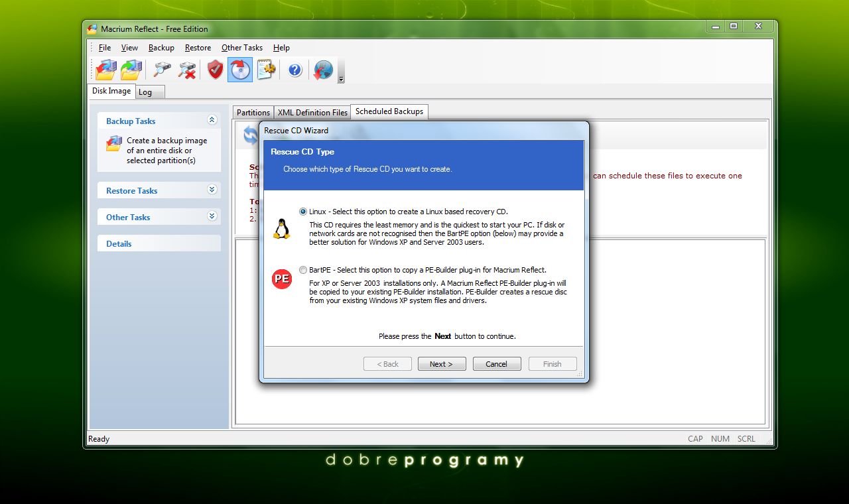Open help with blue question mark icon
The image size is (849, 504).
point(295,69)
